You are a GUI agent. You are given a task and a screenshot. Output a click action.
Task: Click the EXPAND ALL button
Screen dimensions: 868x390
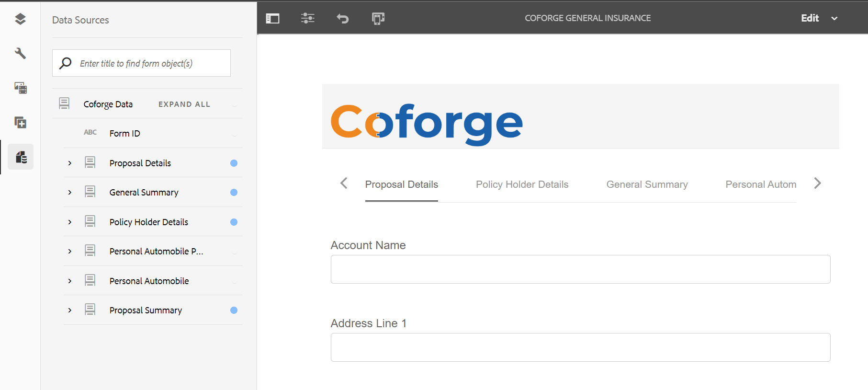[184, 104]
